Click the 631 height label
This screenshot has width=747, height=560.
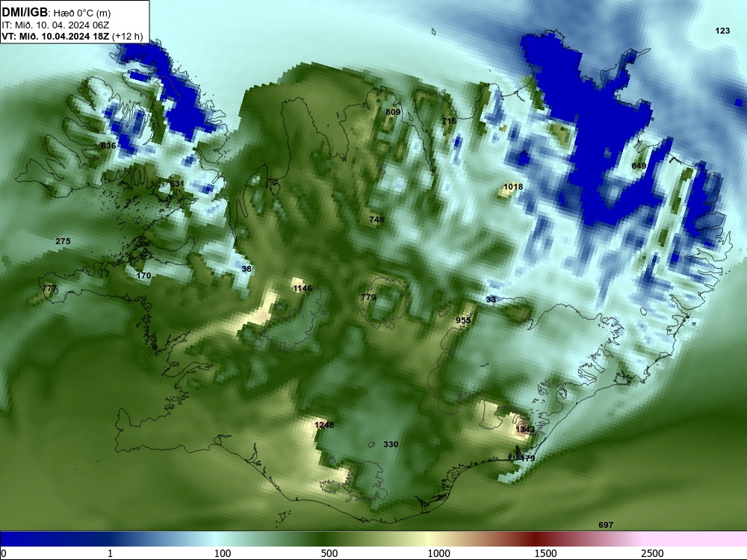pyautogui.click(x=176, y=184)
